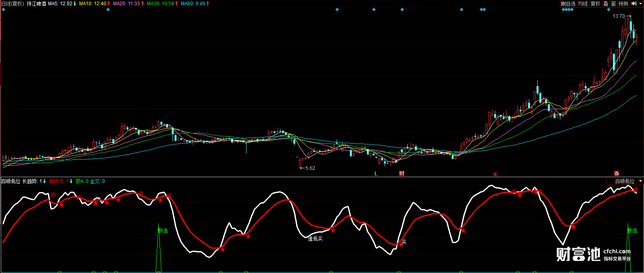The image size is (644, 273).
Task: Click the 日线(复权) period label
Action: [x=13, y=4]
